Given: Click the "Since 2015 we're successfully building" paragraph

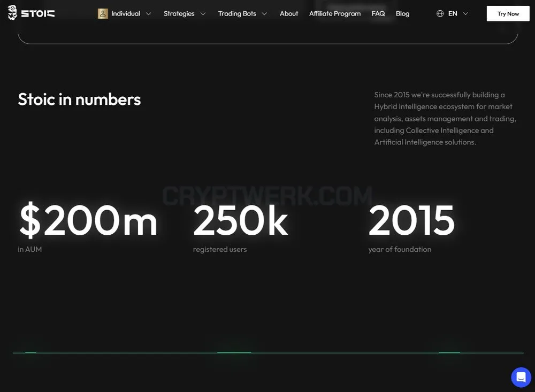Looking at the screenshot, I should pos(445,118).
